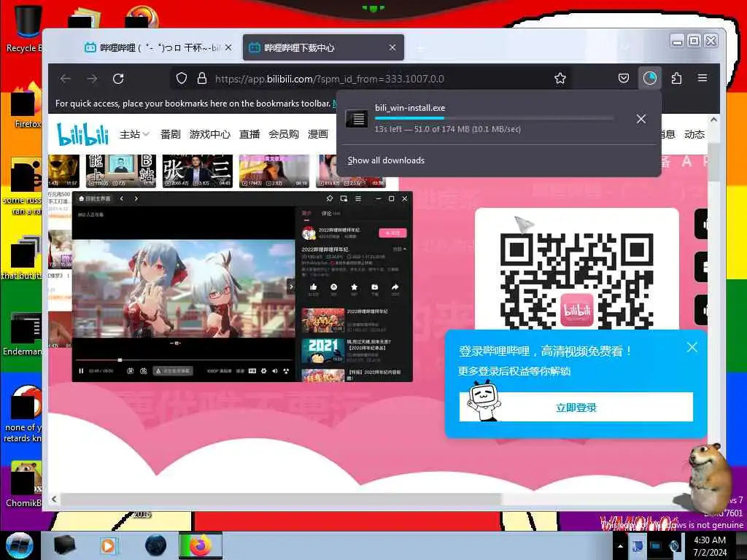The image size is (747, 560).
Task: Go forward to next page
Action: pyautogui.click(x=92, y=79)
